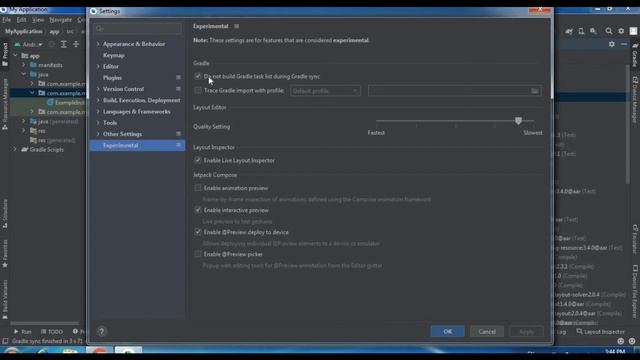Open the Layout Inspector tool window

pos(600,331)
